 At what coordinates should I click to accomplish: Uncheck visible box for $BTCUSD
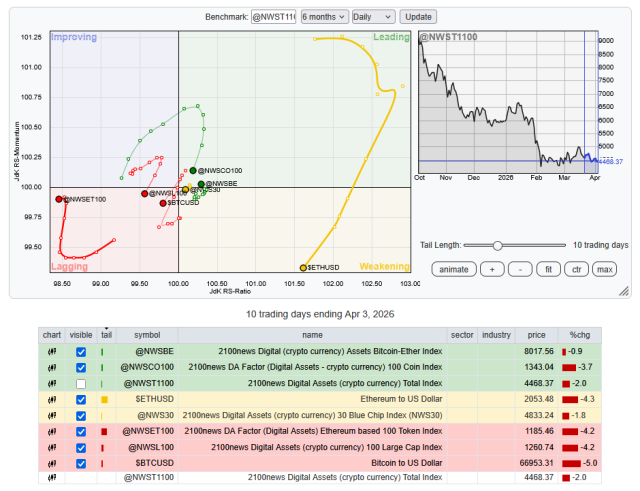point(81,463)
